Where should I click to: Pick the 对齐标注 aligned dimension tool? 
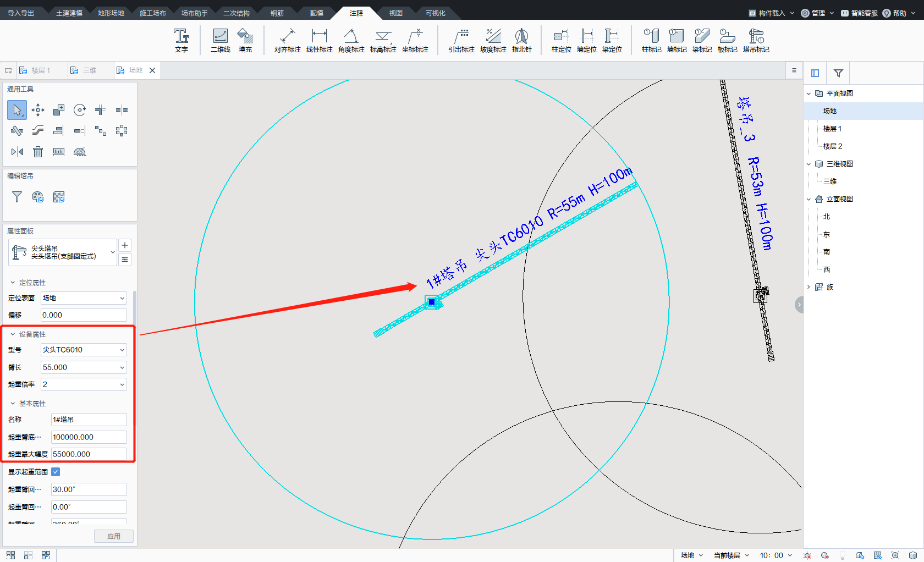[x=288, y=41]
